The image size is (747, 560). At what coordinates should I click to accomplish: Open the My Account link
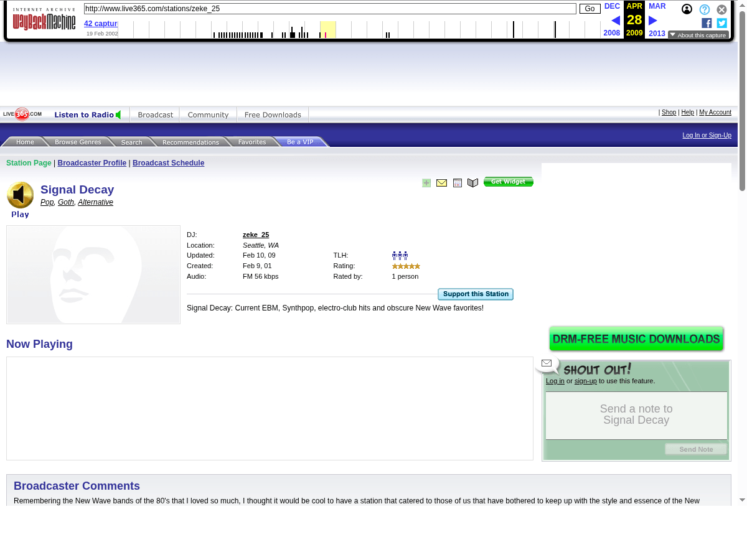pos(715,113)
